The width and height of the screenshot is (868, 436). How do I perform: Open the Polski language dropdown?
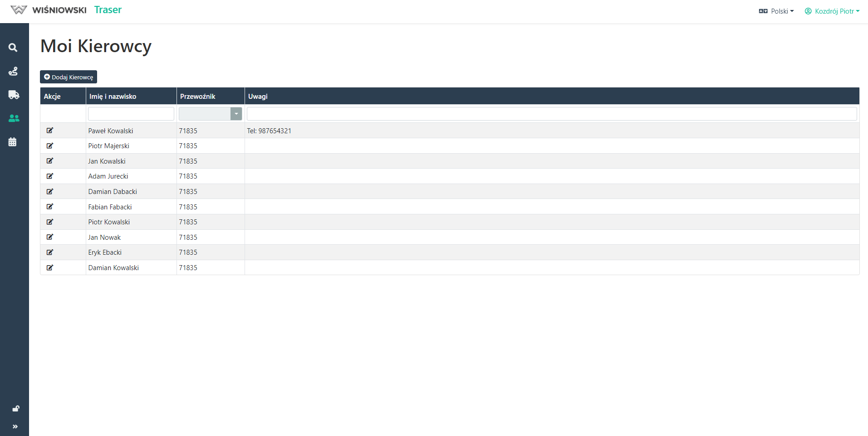pos(776,11)
